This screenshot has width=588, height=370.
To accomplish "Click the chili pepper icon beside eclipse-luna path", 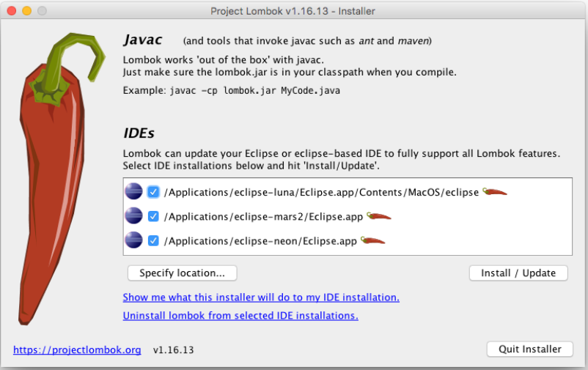I will [495, 192].
